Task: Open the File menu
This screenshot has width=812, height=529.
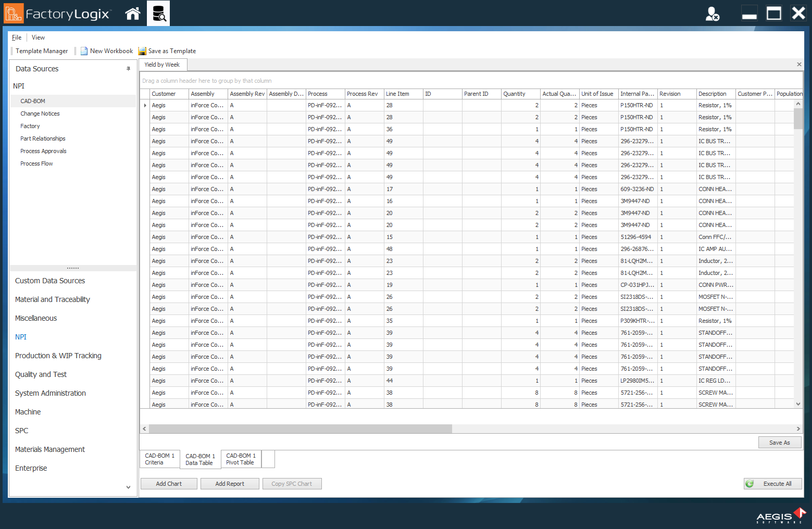Action: click(16, 37)
